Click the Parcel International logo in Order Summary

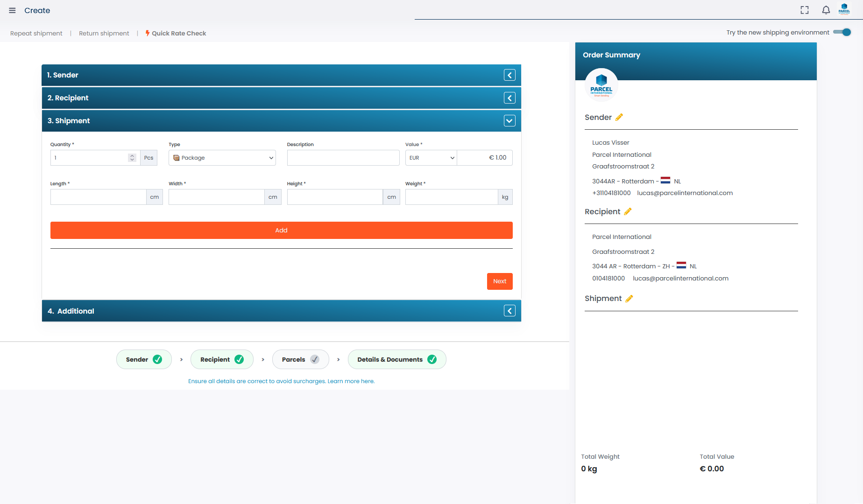[x=601, y=85]
